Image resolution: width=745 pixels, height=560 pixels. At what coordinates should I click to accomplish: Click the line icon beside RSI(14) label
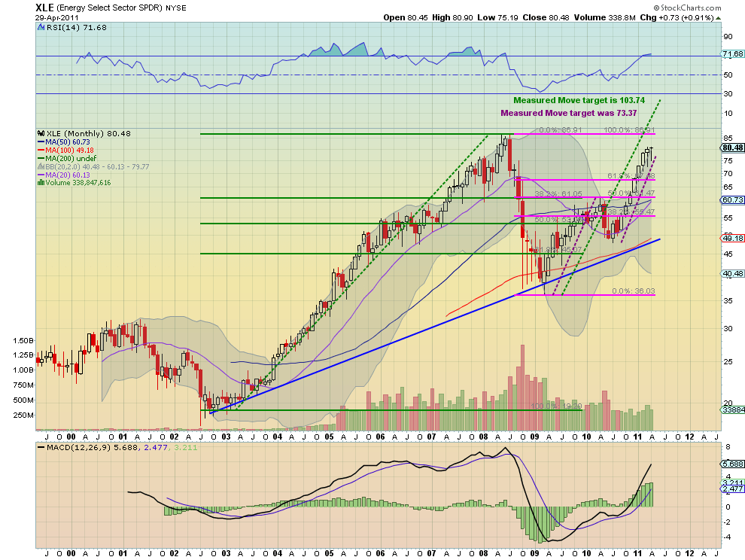click(41, 28)
